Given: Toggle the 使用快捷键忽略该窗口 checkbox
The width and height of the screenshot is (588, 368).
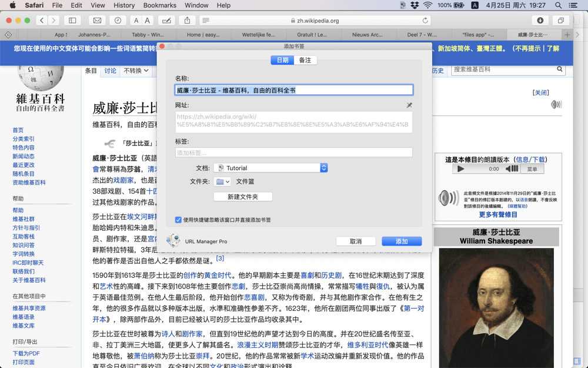Looking at the screenshot, I should 178,220.
